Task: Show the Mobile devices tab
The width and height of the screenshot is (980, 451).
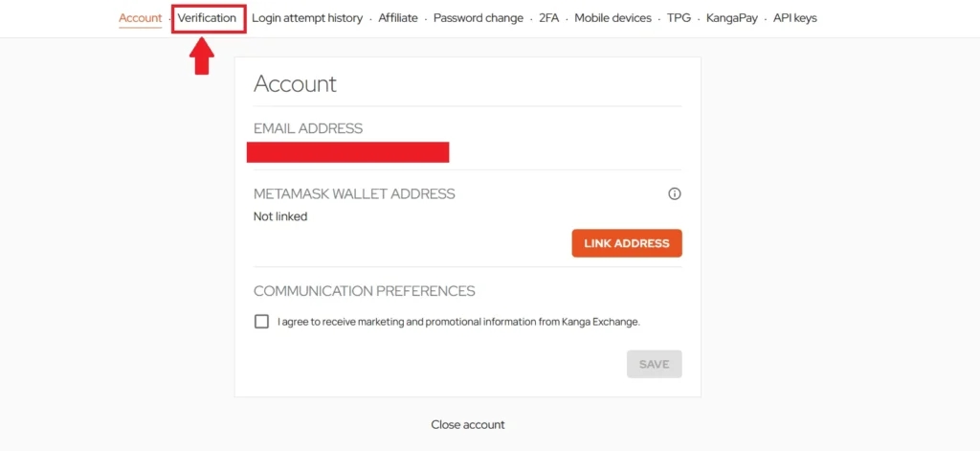Action: [x=612, y=18]
